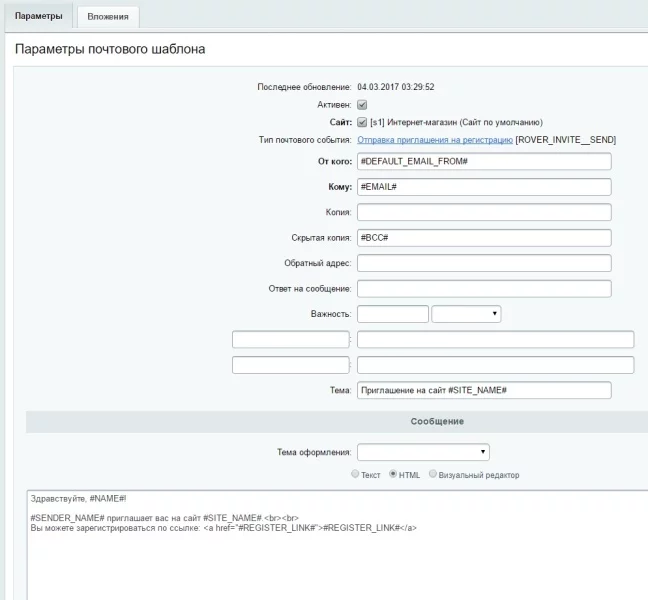The image size is (648, 600).
Task: Click the От кого input field
Action: tap(483, 162)
